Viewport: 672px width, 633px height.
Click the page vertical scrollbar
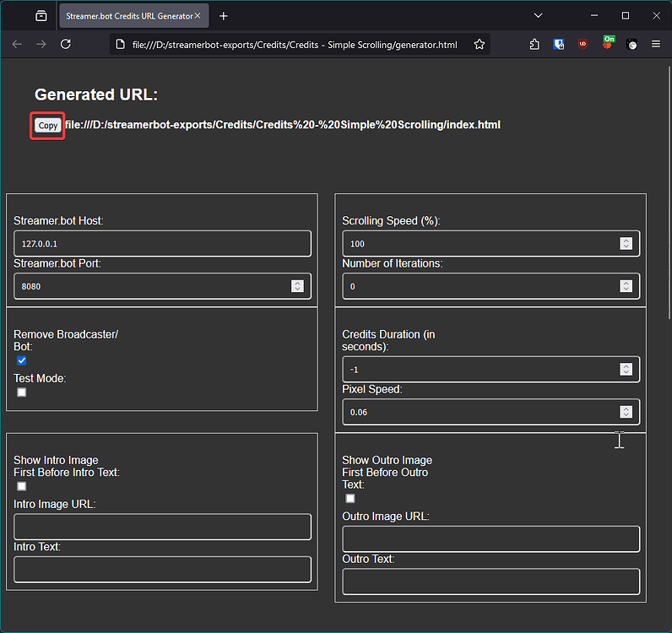click(669, 193)
